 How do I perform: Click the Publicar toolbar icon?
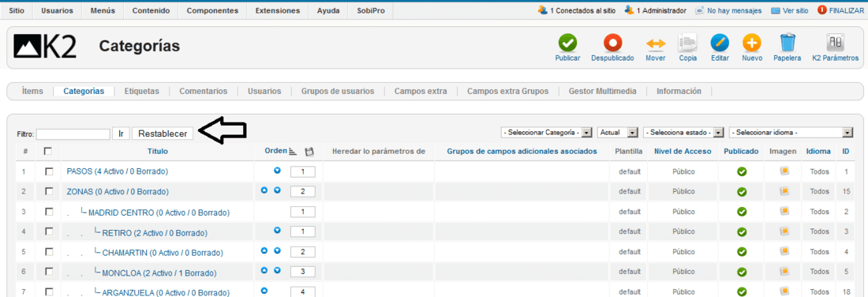[567, 43]
